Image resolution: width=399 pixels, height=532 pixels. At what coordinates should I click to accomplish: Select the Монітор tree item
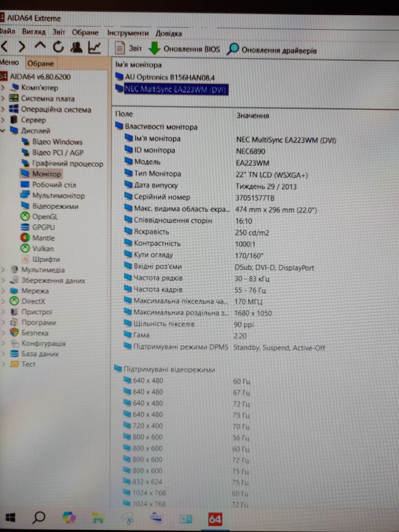pyautogui.click(x=47, y=174)
